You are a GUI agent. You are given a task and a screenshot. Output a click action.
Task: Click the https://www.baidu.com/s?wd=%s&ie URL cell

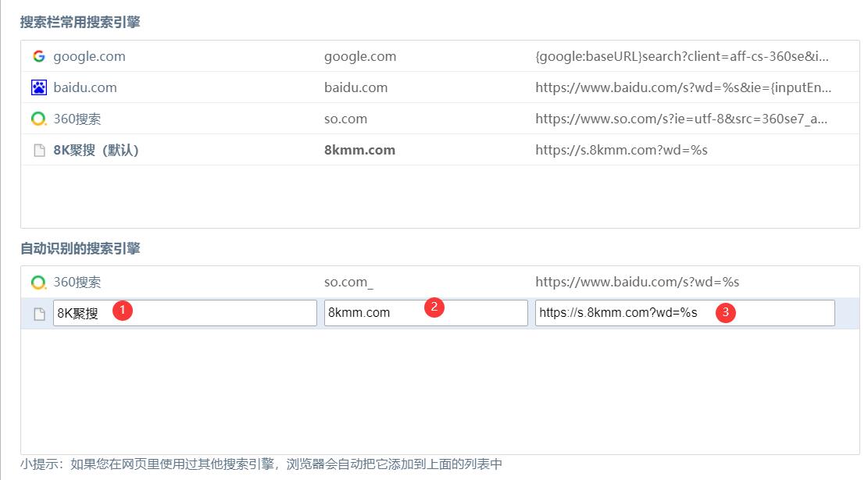point(683,87)
